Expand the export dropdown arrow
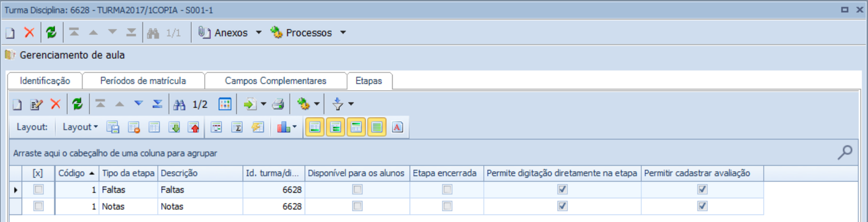The height and width of the screenshot is (222, 868). click(x=263, y=104)
